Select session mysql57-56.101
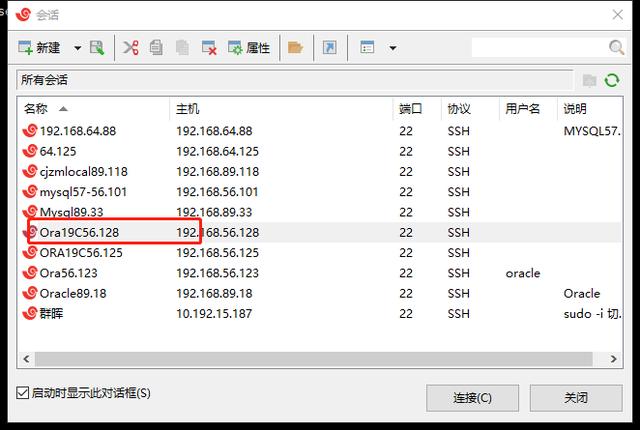Image resolution: width=640 pixels, height=430 pixels. click(x=83, y=192)
